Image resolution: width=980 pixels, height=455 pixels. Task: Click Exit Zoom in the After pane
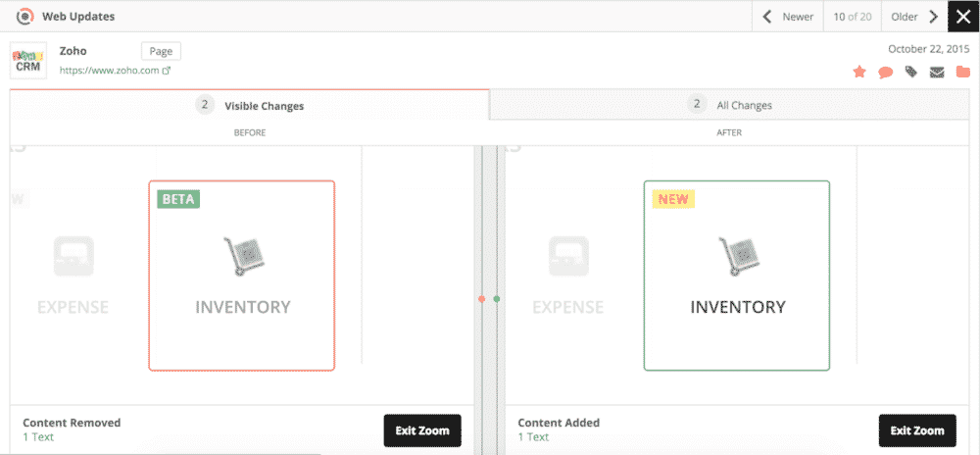[x=917, y=430]
